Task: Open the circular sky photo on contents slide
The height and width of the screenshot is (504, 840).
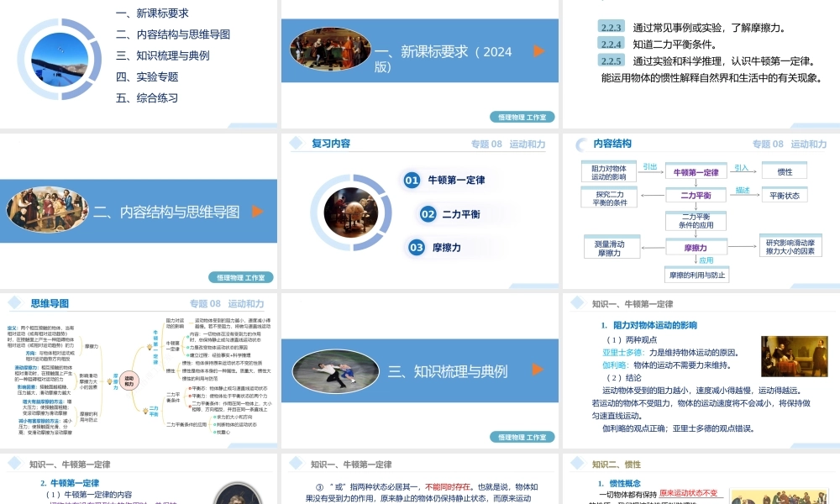Action: pyautogui.click(x=60, y=60)
